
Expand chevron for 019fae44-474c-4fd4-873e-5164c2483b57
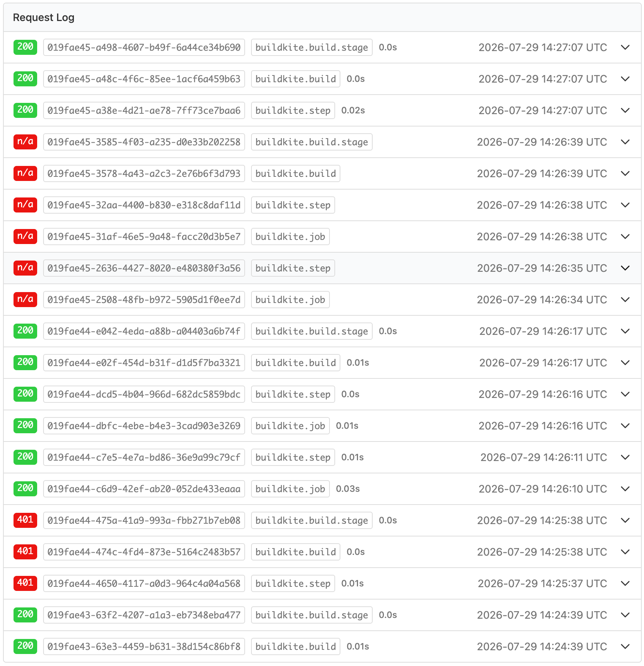point(625,552)
